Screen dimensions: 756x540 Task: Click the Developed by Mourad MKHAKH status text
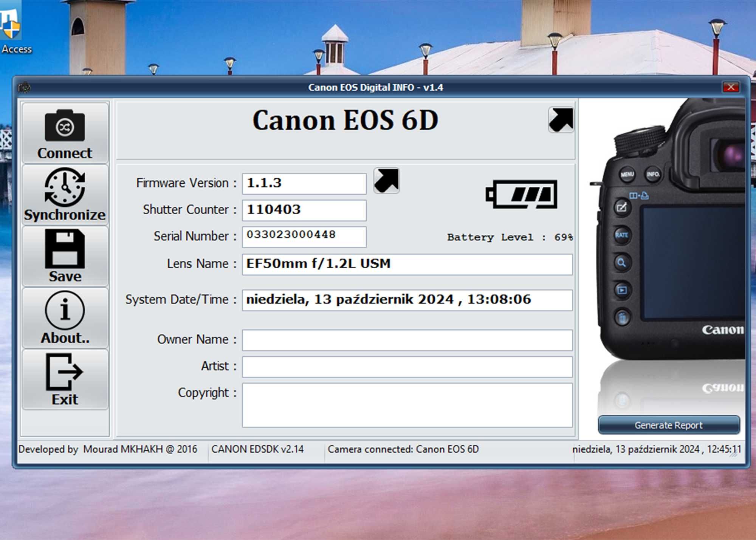[108, 449]
